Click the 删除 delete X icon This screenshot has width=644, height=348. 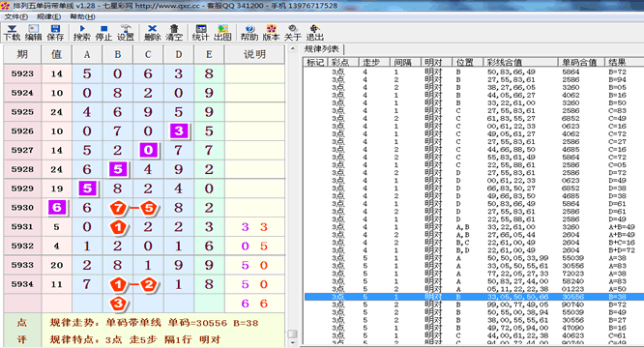point(153,33)
